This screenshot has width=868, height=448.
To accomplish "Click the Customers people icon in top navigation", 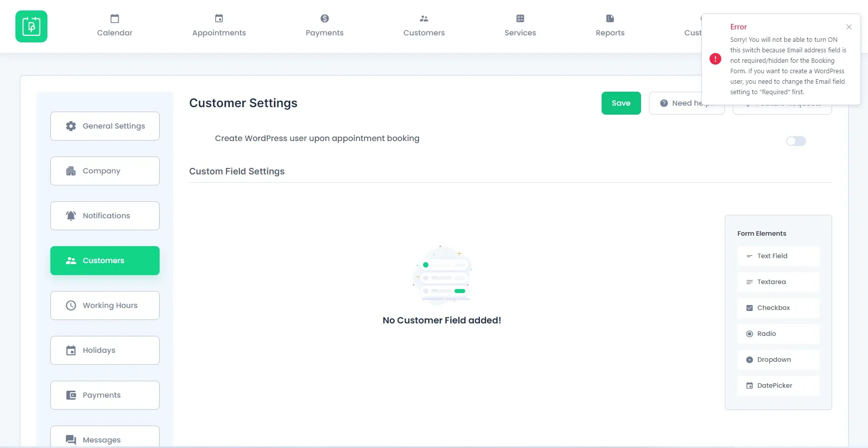I will coord(424,18).
